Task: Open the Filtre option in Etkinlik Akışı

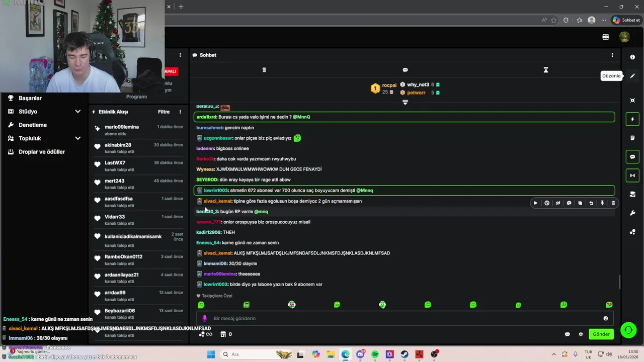Action: tap(164, 112)
